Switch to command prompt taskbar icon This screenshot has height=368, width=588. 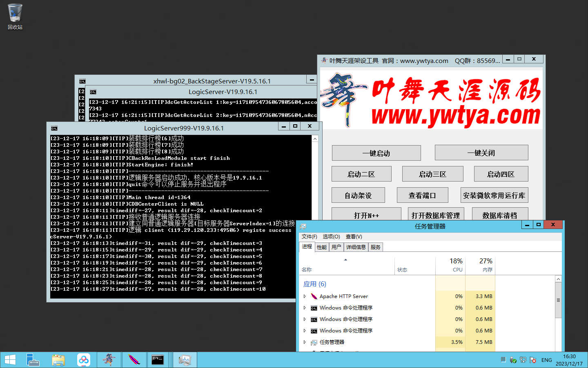coord(158,360)
